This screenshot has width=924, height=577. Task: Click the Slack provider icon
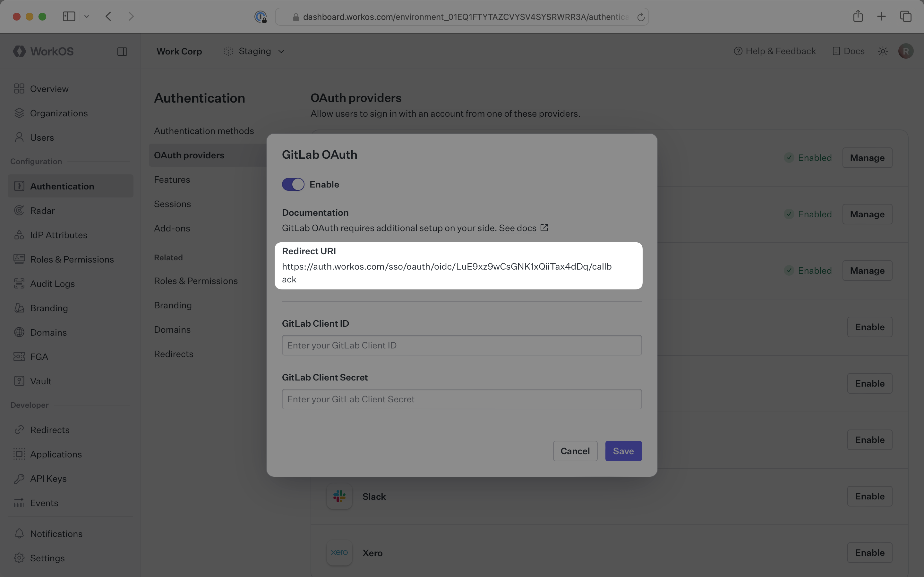point(339,496)
